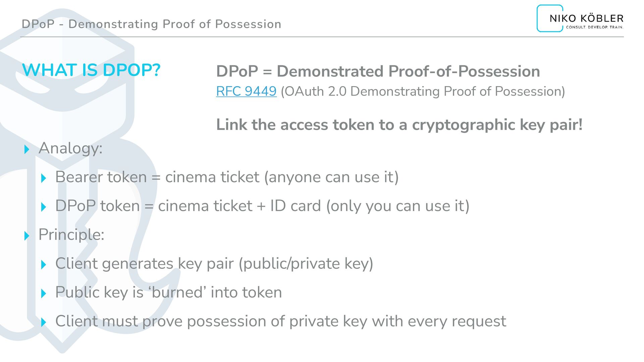Click the bullet arrow beside "Principle:"
Screen dimensions: 644x362
point(27,236)
